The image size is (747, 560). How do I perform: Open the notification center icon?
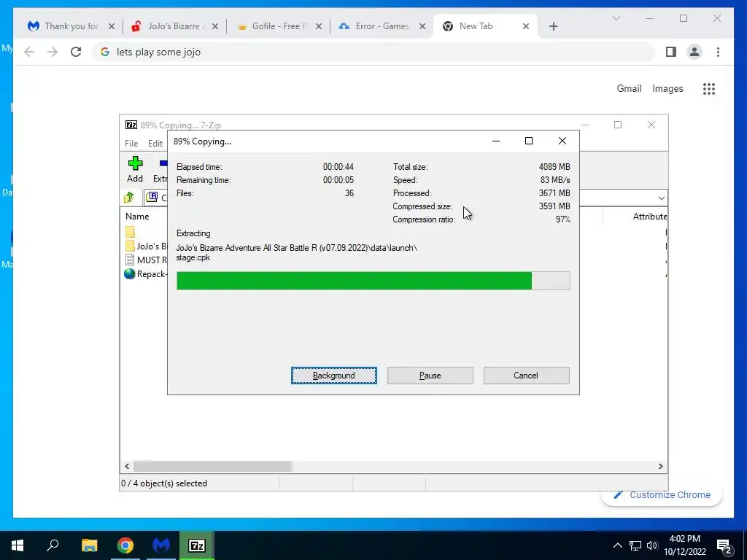[724, 546]
